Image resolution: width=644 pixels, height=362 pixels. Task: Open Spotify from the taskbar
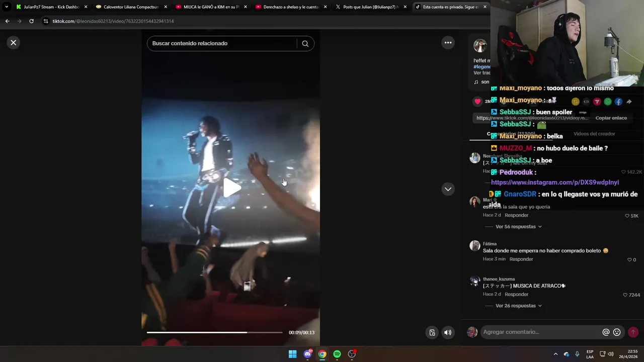pyautogui.click(x=337, y=354)
